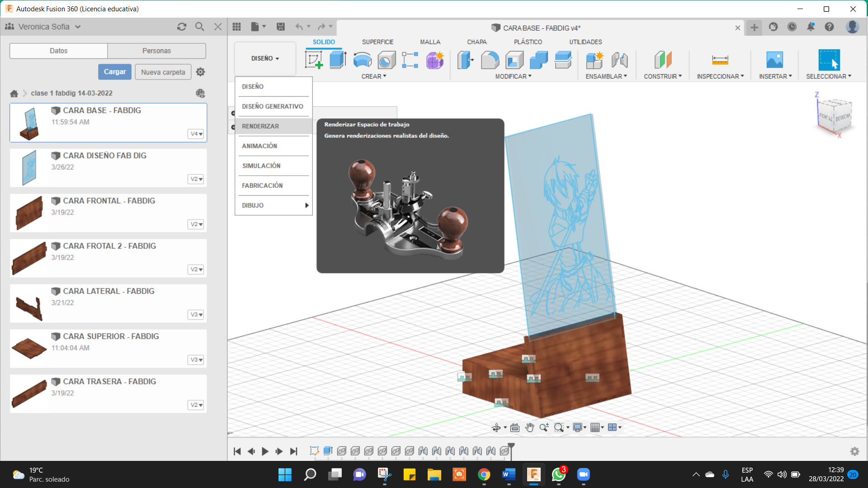Expand the CREAR menu dropdown
The height and width of the screenshot is (488, 868).
(374, 76)
